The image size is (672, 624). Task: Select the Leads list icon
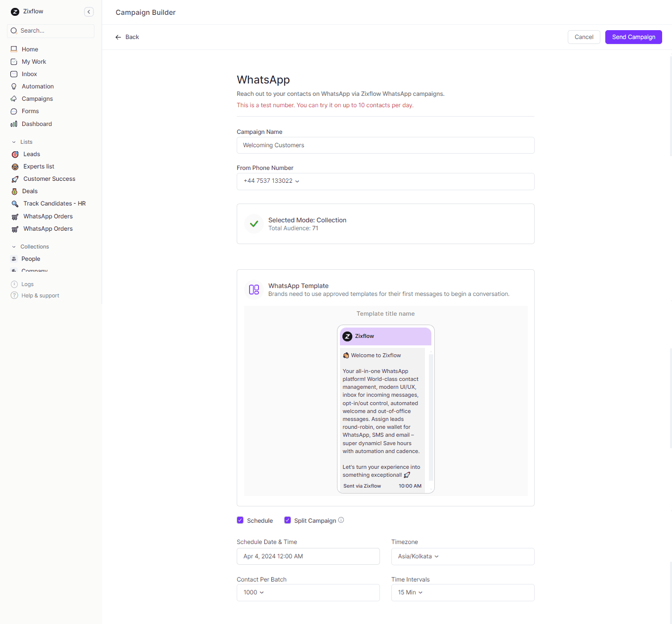tap(14, 154)
